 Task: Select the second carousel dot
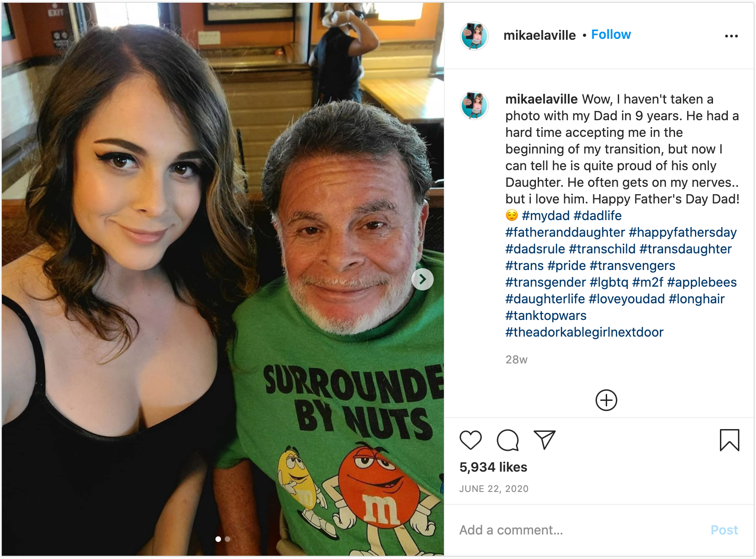tap(227, 539)
